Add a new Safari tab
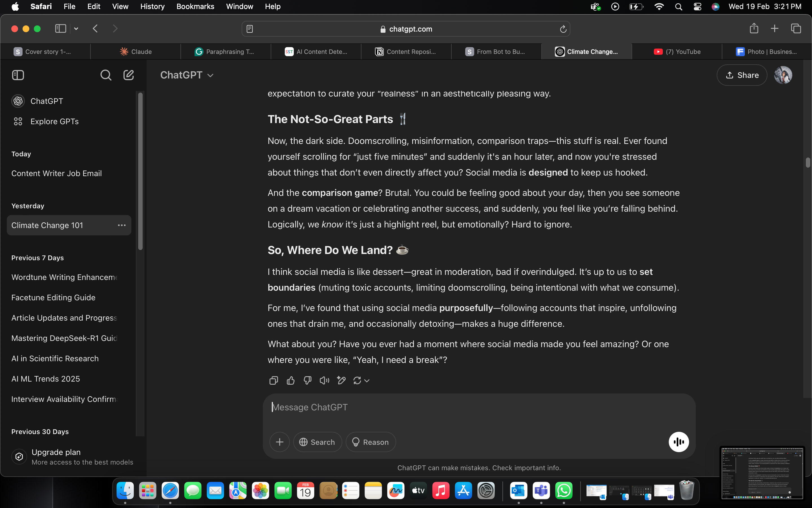The width and height of the screenshot is (812, 508). point(775,29)
